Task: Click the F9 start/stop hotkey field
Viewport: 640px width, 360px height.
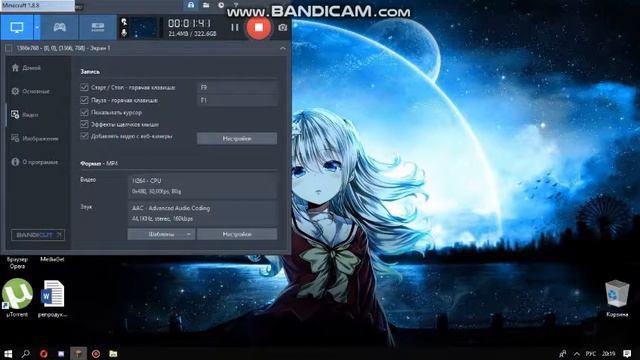Action: pyautogui.click(x=237, y=87)
